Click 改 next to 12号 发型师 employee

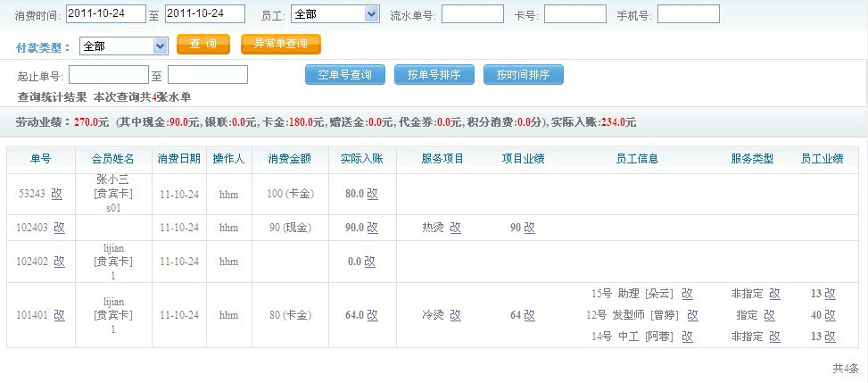tap(692, 315)
